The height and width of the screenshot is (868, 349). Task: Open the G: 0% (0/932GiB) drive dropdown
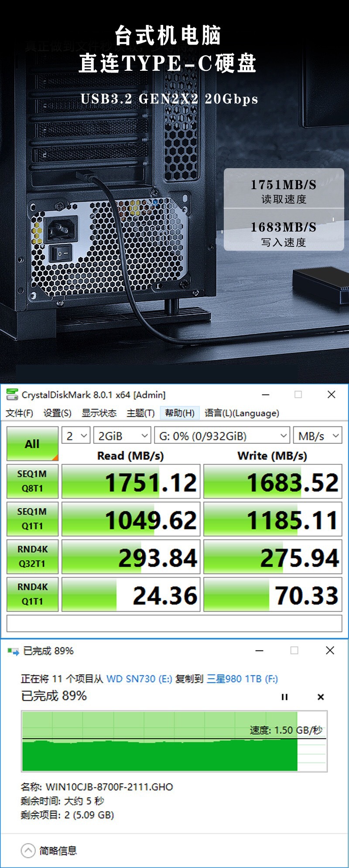(222, 436)
